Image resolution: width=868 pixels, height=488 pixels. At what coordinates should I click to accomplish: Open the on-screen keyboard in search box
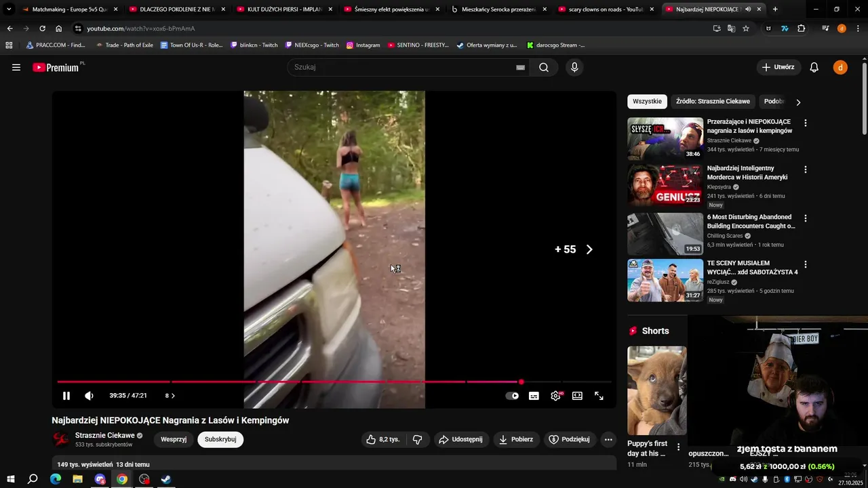(520, 67)
